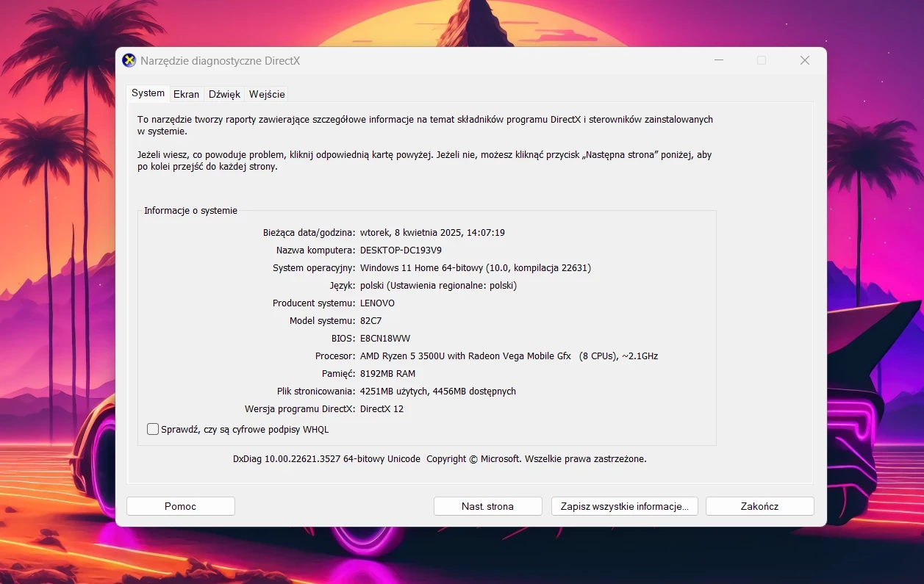Click the system model value 82C7
Viewport: 924px width, 584px height.
tap(370, 321)
